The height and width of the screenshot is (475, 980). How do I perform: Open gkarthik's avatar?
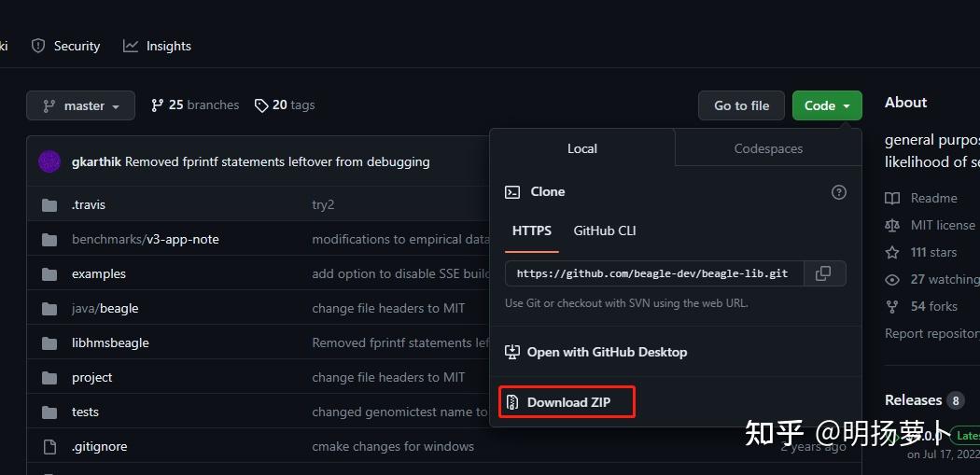pos(49,161)
